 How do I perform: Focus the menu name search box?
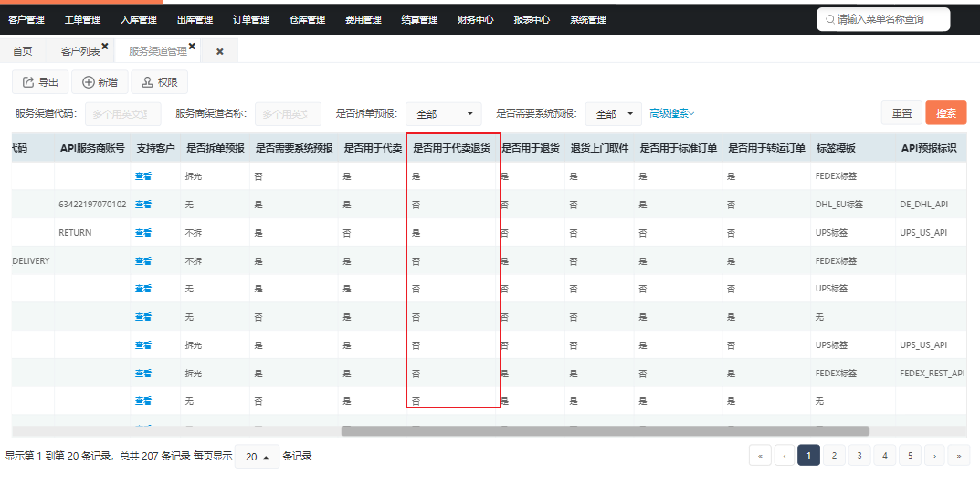coord(883,19)
